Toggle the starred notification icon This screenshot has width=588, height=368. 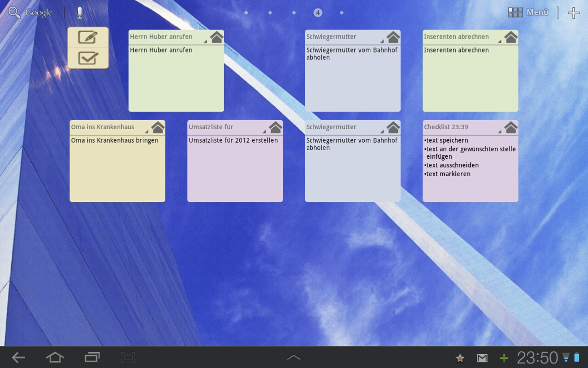click(459, 357)
